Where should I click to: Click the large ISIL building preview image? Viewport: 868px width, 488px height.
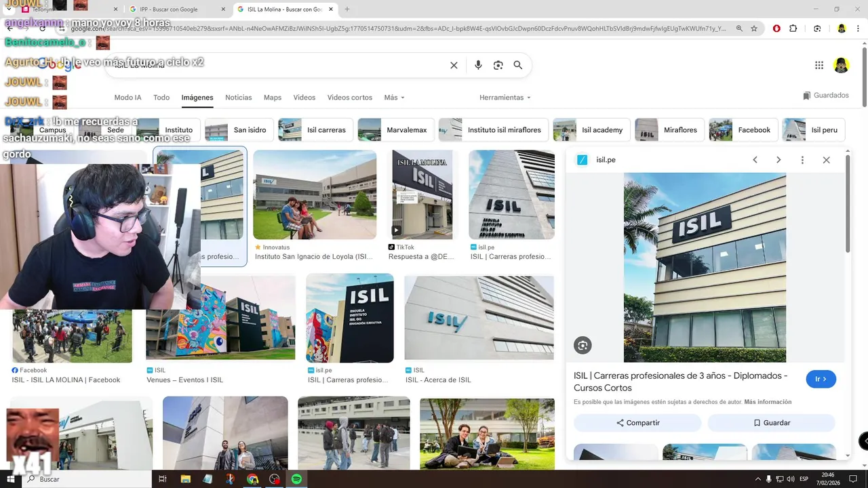(x=705, y=268)
